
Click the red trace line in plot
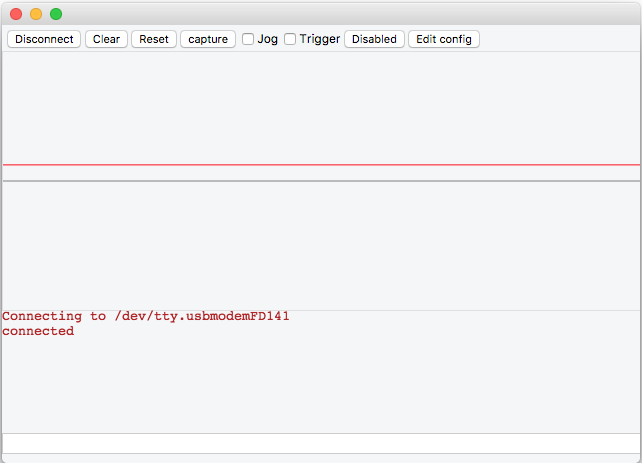[321, 165]
